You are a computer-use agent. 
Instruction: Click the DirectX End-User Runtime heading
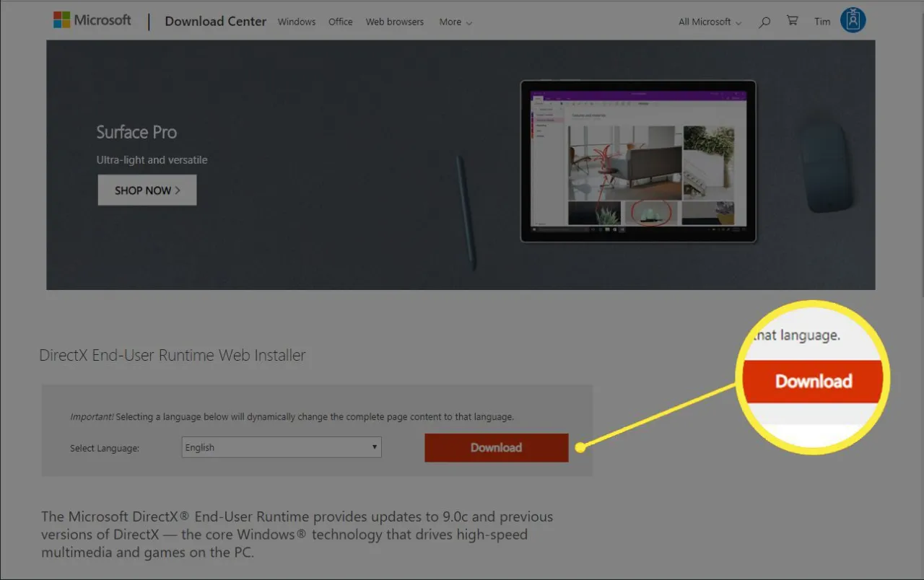point(173,355)
